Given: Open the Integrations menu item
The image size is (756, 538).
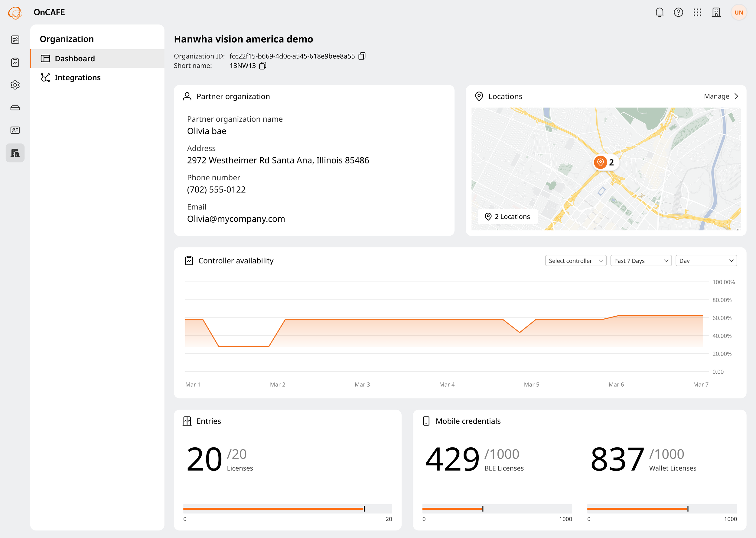Looking at the screenshot, I should [97, 78].
